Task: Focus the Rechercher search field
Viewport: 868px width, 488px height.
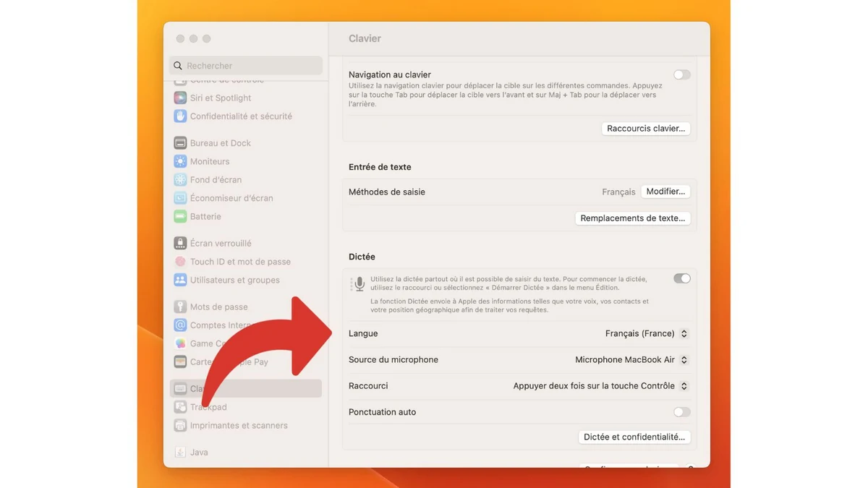Action: 246,66
